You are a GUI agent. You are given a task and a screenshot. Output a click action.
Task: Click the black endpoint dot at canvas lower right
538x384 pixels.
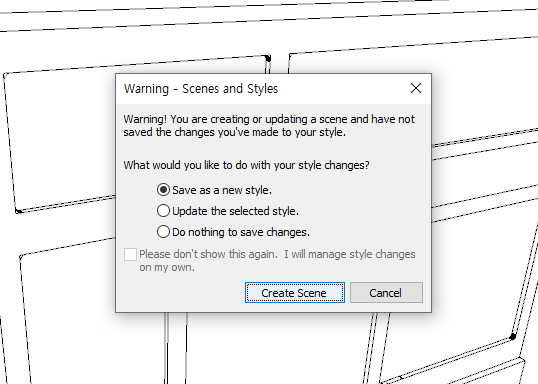point(513,337)
